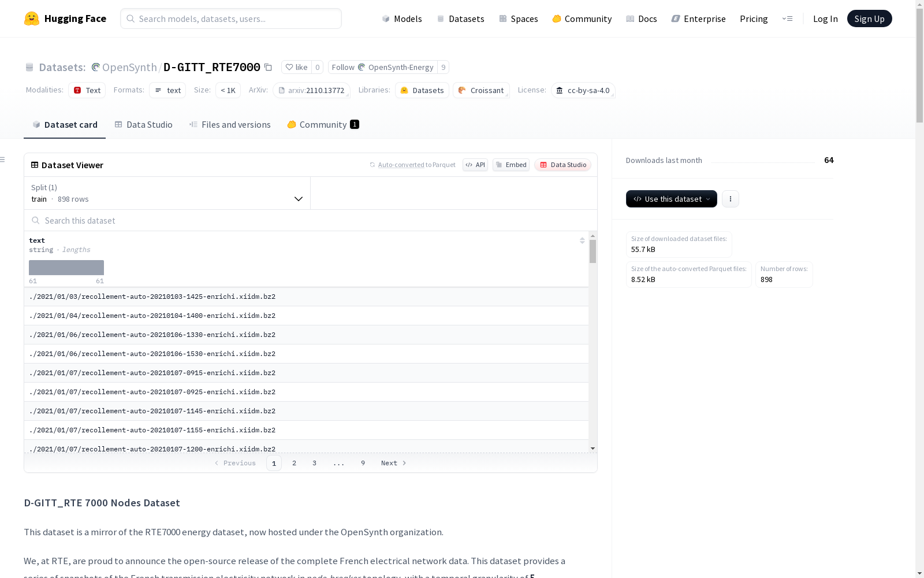
Task: Jump to page 9 of dataset rows
Action: (363, 463)
